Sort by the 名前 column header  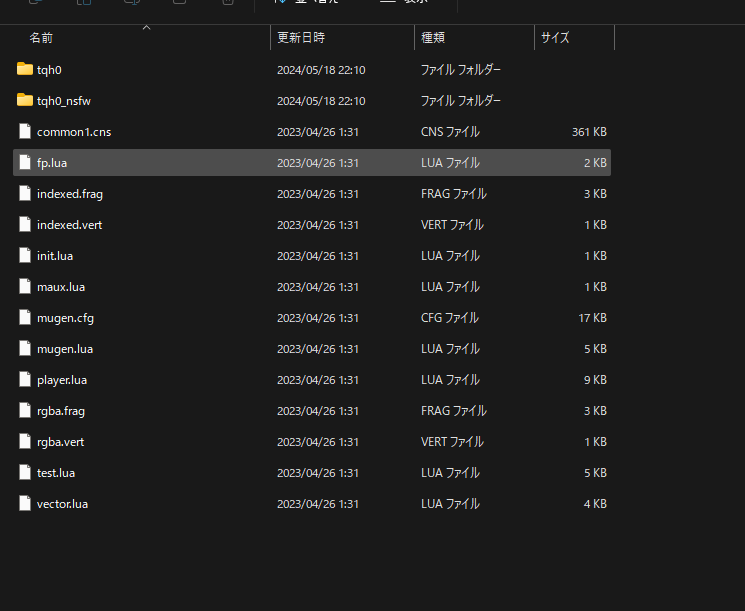41,38
